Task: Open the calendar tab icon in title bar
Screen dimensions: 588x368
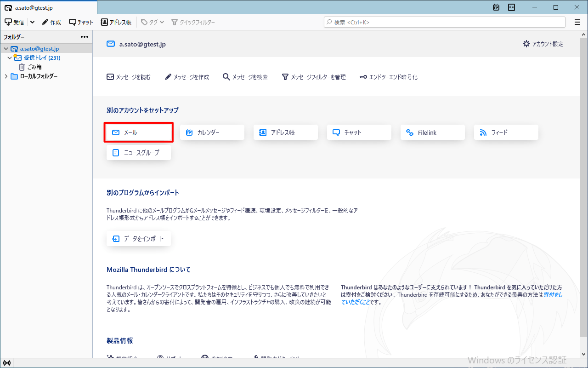Action: pos(496,7)
